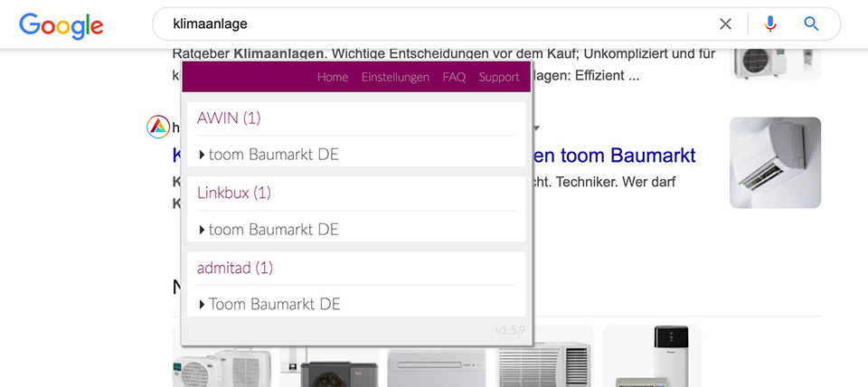This screenshot has width=868, height=387.
Task: Click the wall air conditioner thumbnail
Action: pyautogui.click(x=775, y=163)
